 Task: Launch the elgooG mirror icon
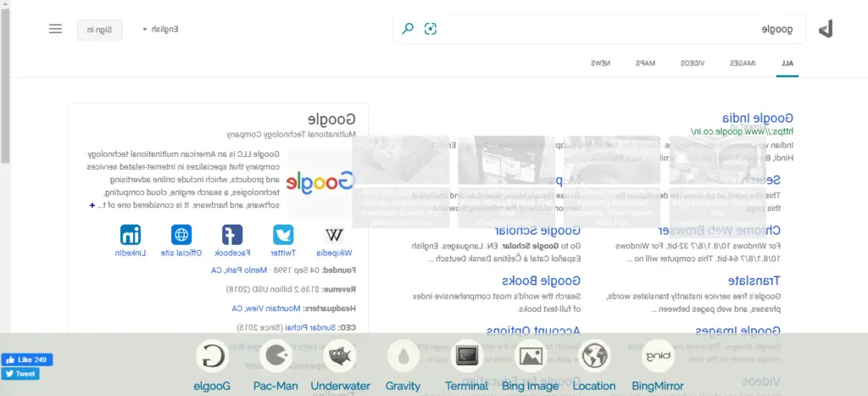(212, 355)
